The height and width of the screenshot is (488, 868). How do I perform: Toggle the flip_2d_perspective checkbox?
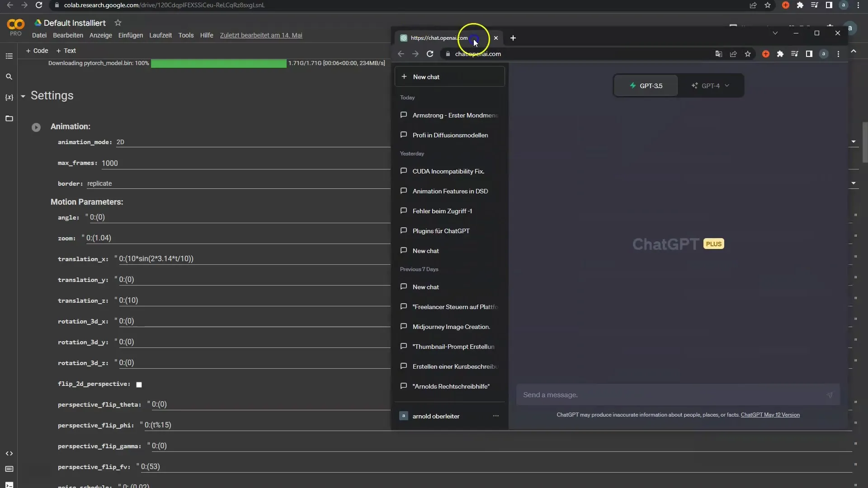[139, 385]
